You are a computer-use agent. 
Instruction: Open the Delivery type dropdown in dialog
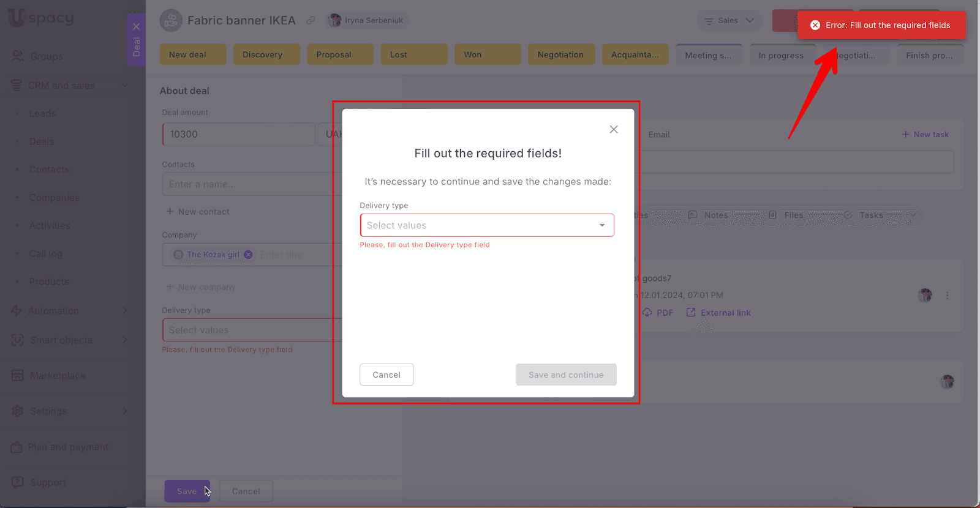487,225
